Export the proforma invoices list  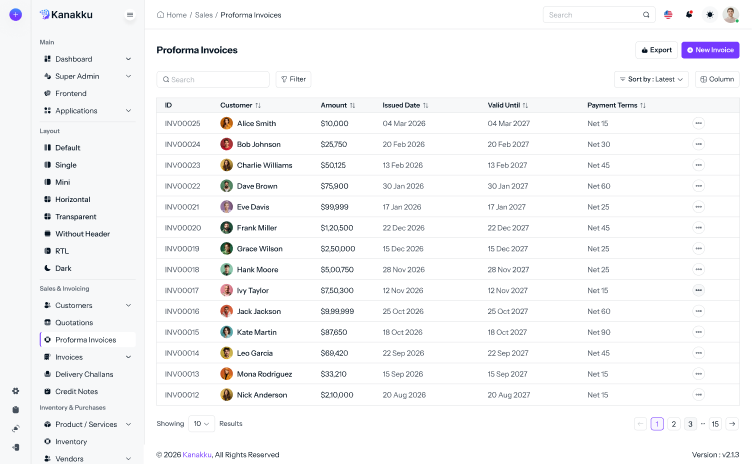tap(655, 50)
